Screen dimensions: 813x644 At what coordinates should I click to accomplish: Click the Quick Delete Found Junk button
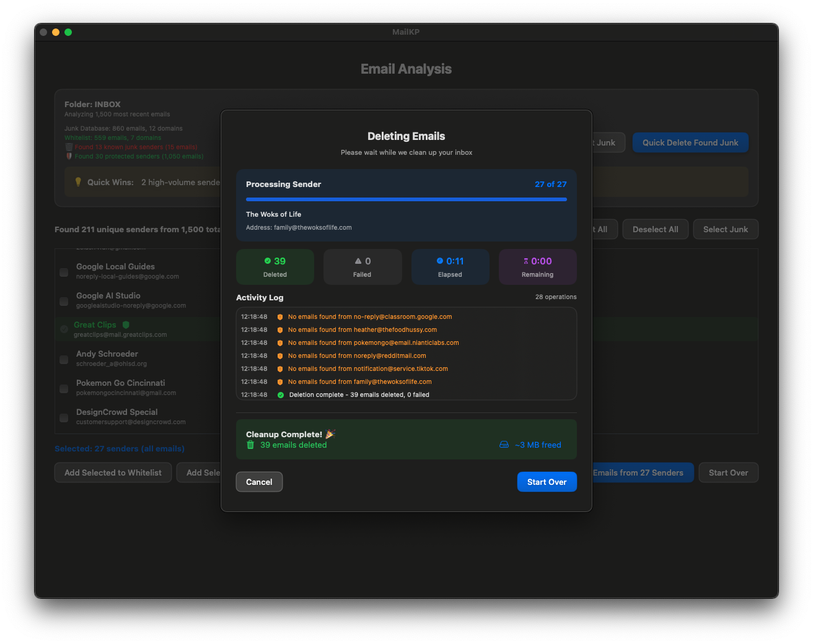coord(690,142)
